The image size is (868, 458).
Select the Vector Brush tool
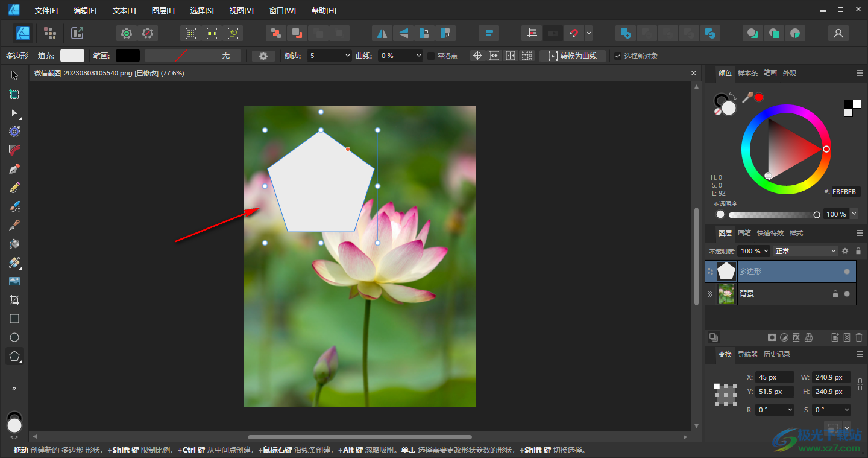(14, 206)
